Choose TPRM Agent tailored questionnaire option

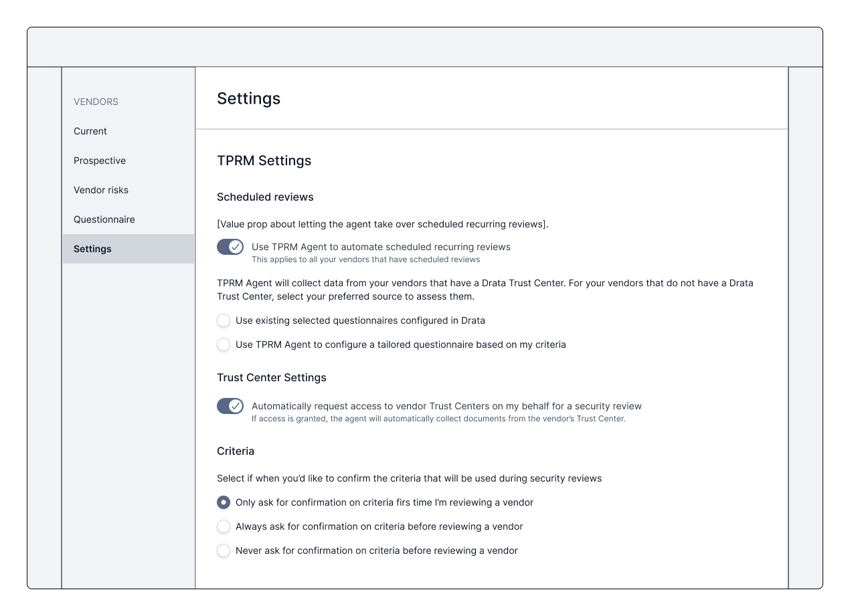224,344
